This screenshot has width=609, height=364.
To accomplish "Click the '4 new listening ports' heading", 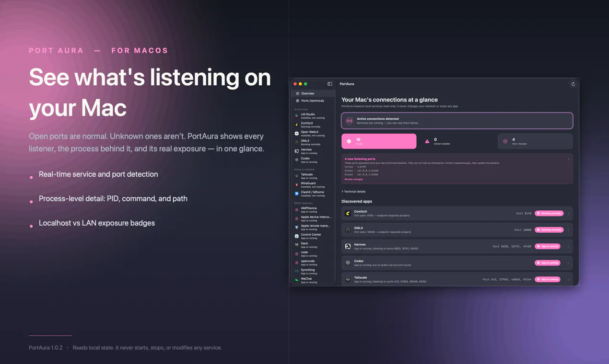I will [x=360, y=159].
